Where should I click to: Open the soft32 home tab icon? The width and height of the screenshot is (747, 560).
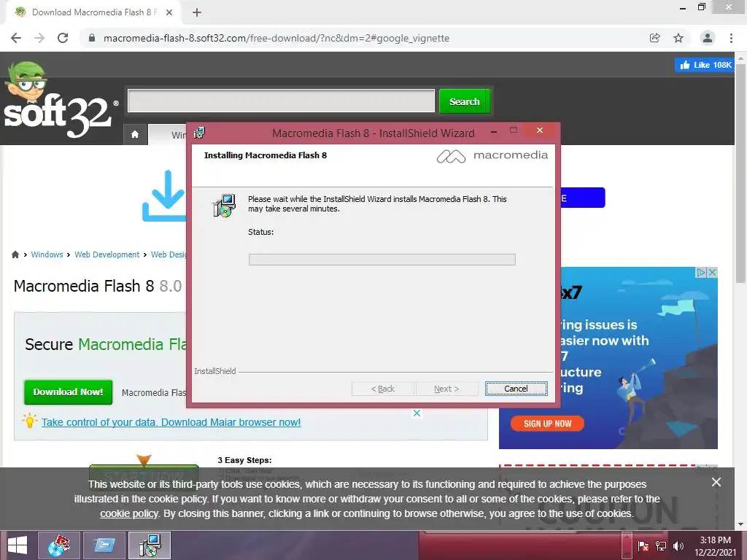pyautogui.click(x=135, y=134)
